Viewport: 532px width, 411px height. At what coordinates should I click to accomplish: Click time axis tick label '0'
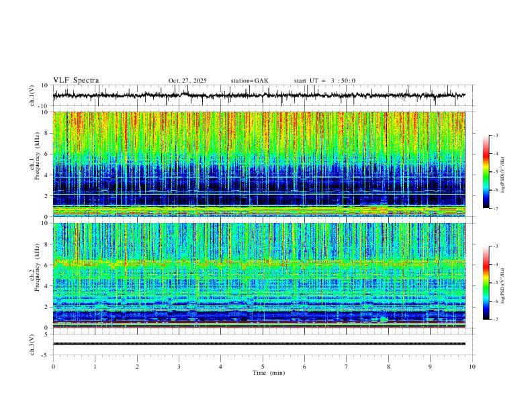click(x=53, y=367)
